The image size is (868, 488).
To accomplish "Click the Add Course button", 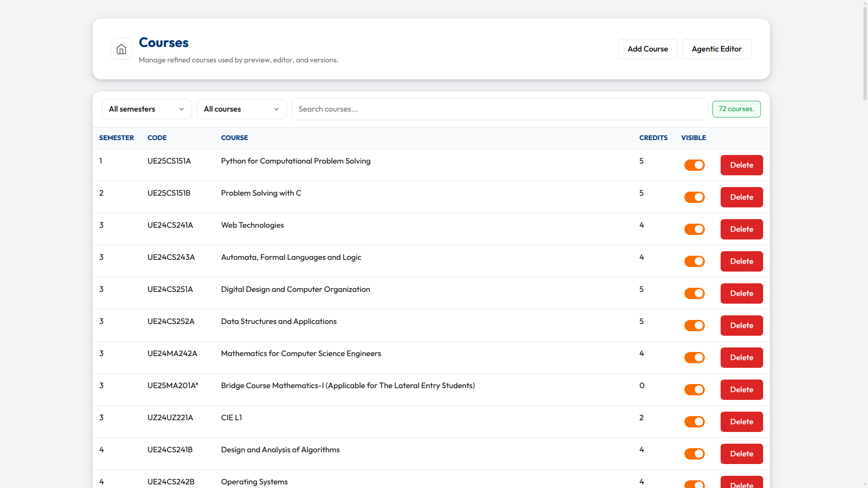I will tap(647, 49).
